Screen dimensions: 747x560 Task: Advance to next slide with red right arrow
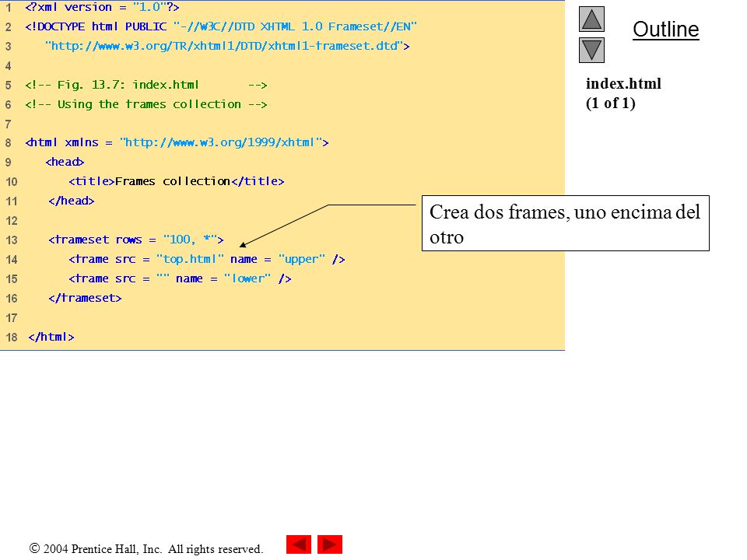click(x=330, y=544)
